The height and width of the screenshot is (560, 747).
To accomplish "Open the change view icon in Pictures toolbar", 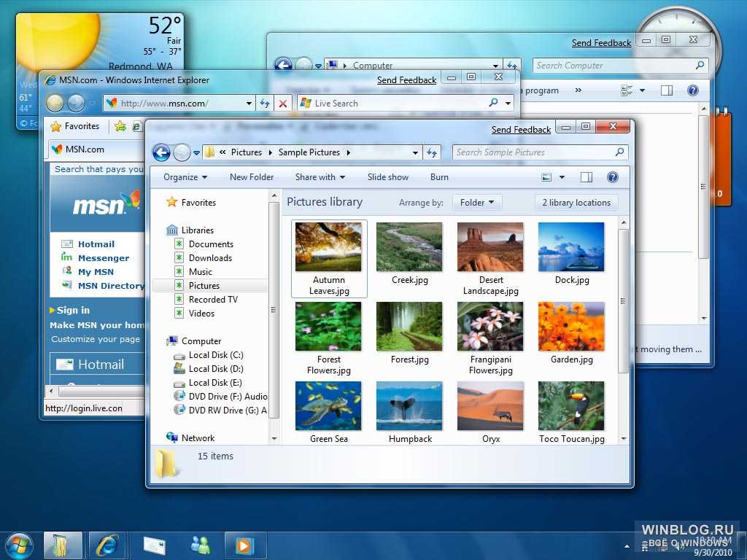I will click(547, 177).
